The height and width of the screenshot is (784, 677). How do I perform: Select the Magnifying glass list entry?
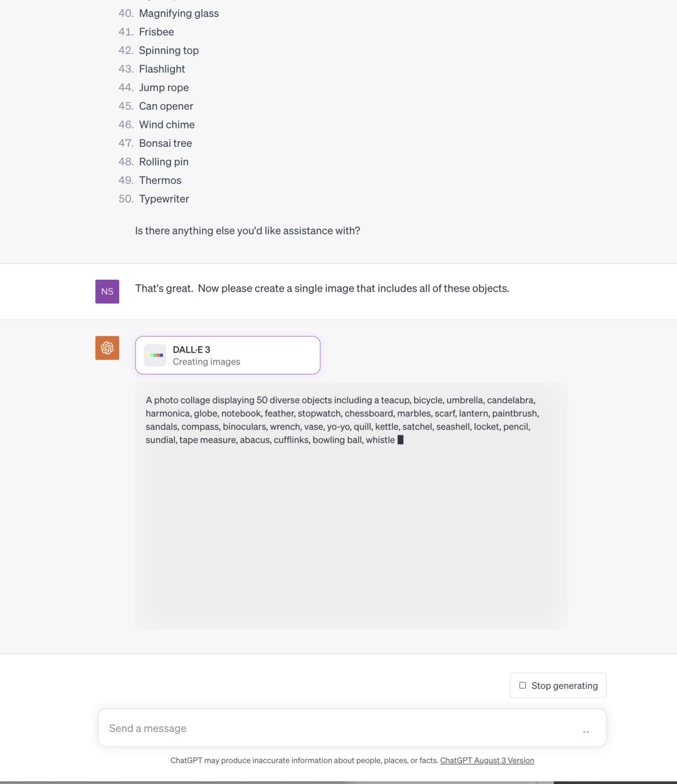[x=179, y=13]
